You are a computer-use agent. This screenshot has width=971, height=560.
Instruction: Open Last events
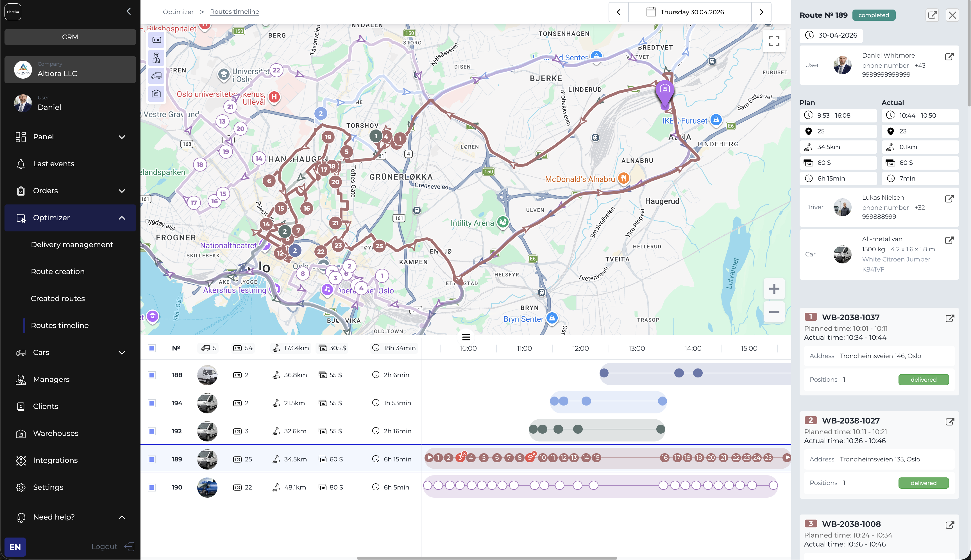click(70, 164)
